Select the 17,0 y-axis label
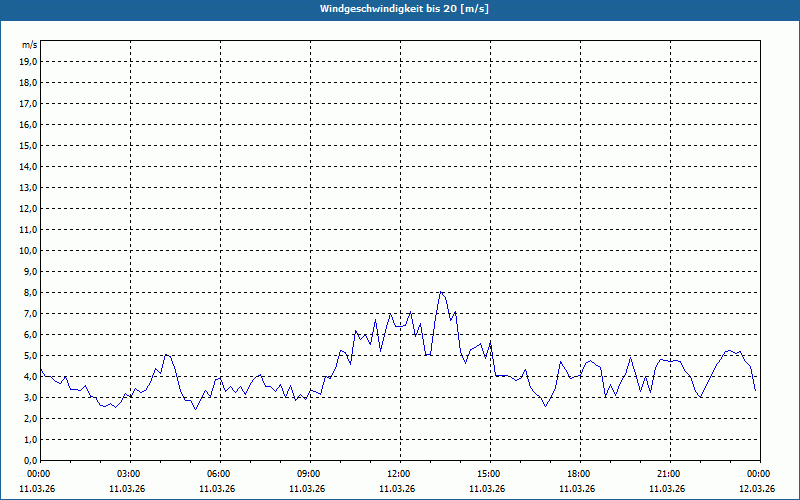800x500 pixels. pos(28,103)
